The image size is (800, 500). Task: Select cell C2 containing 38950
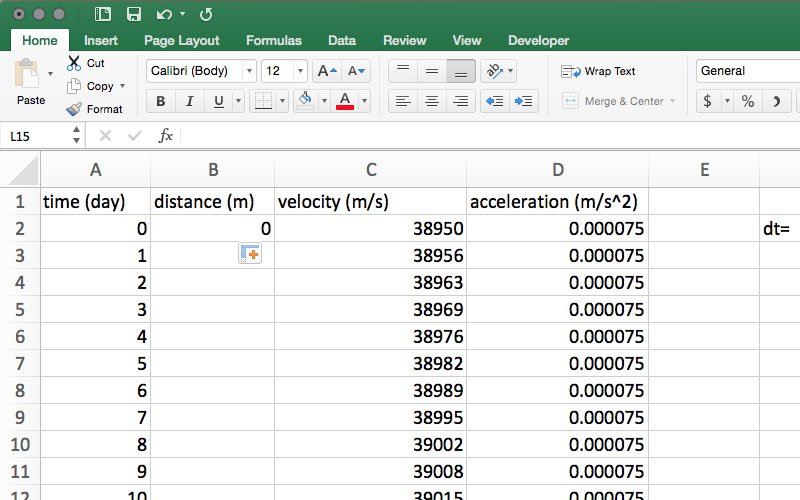coord(371,229)
